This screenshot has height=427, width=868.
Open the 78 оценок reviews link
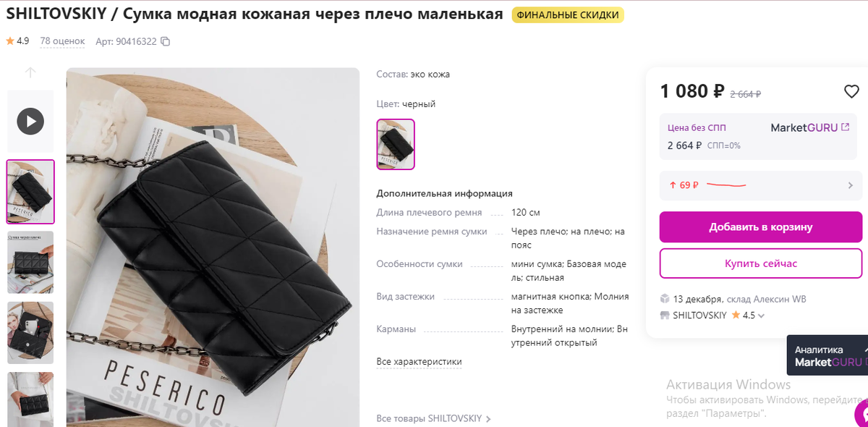click(62, 41)
